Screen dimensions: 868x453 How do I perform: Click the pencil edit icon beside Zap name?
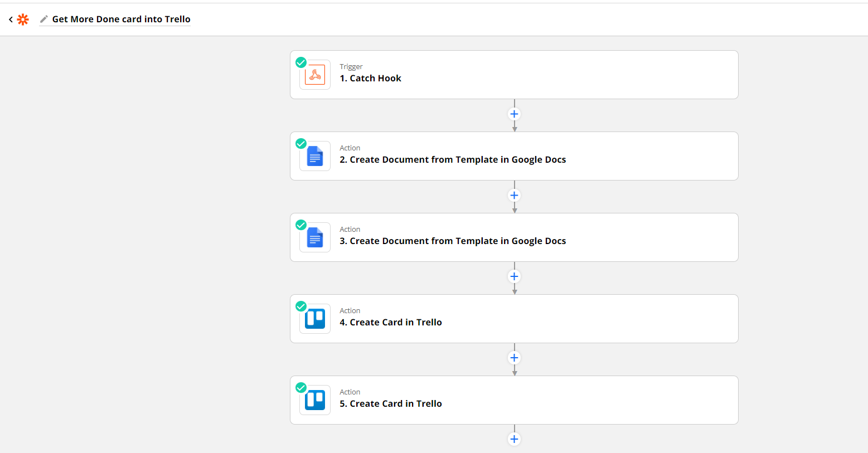(x=43, y=20)
